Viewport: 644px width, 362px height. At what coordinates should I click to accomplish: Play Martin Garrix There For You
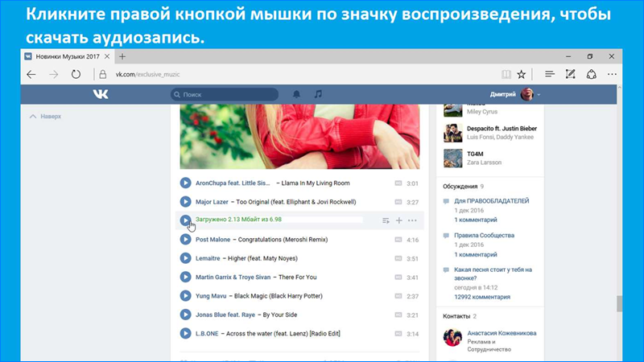[x=186, y=277]
